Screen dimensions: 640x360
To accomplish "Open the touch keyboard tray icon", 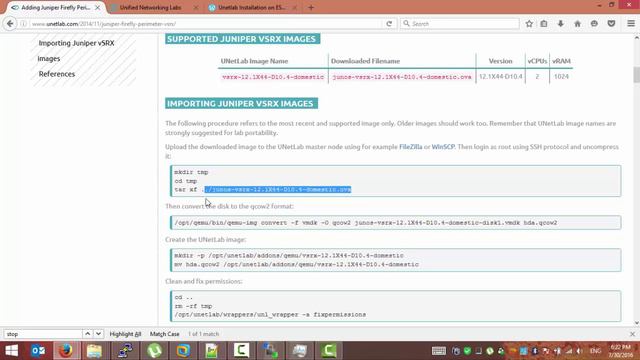I will tap(439, 351).
